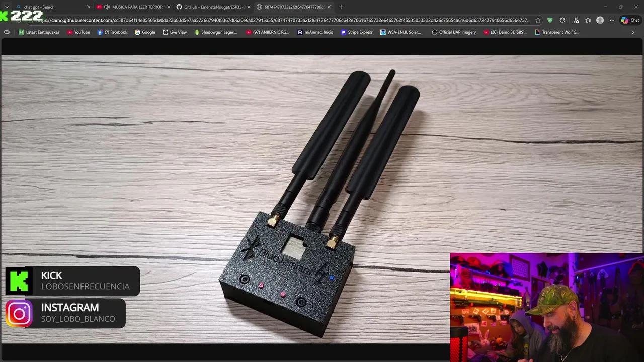The image size is (644, 362).
Task: Open the Favorites star-list icon
Action: pyautogui.click(x=588, y=20)
